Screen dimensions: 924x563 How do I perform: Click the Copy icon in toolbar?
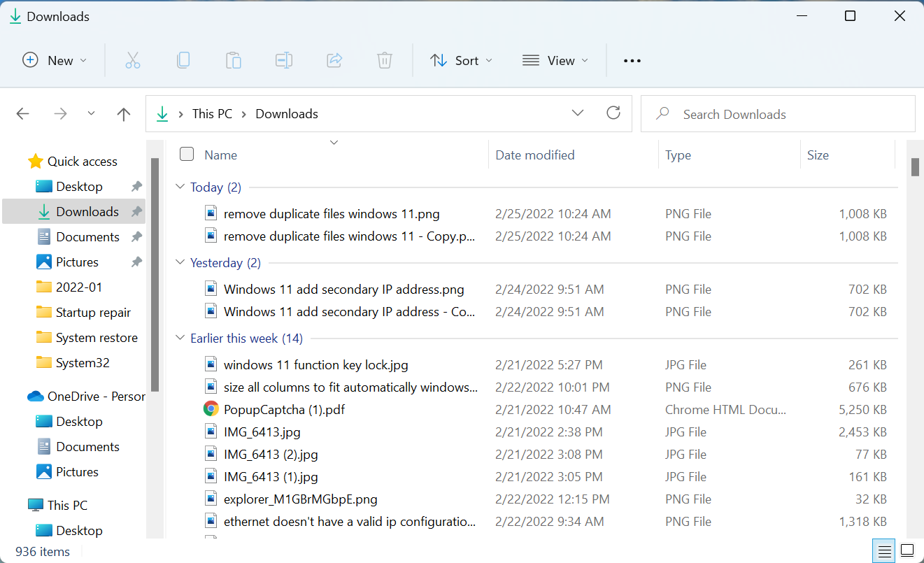click(183, 61)
